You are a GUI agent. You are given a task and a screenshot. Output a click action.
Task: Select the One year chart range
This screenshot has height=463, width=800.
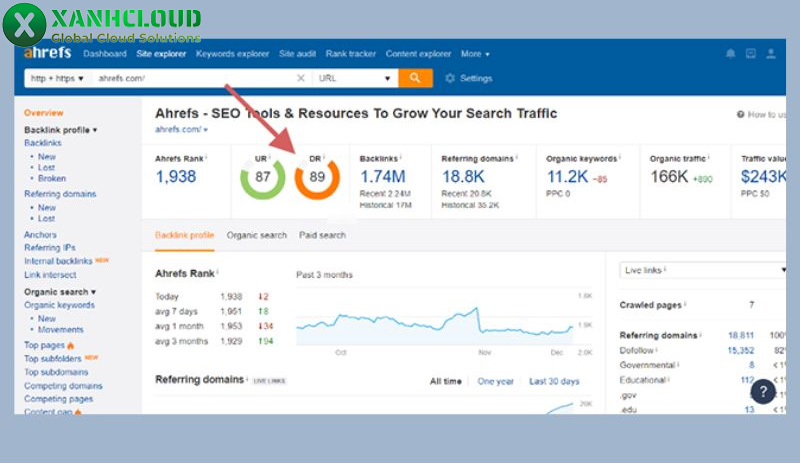click(x=496, y=381)
